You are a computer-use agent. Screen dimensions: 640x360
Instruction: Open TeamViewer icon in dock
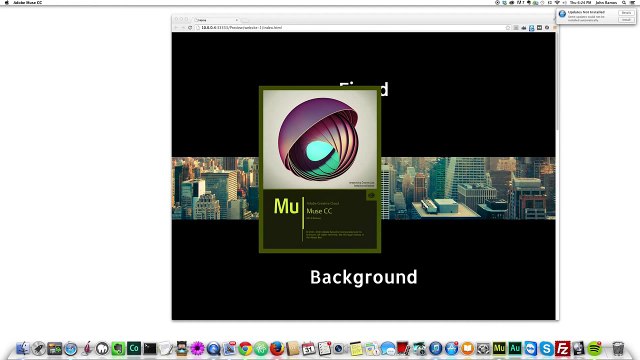click(x=531, y=348)
